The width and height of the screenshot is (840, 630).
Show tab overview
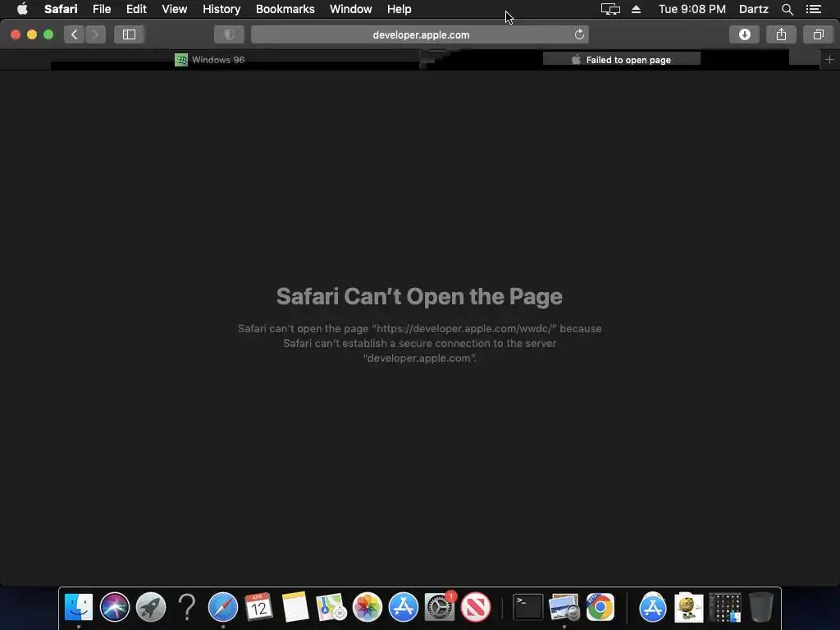point(818,34)
